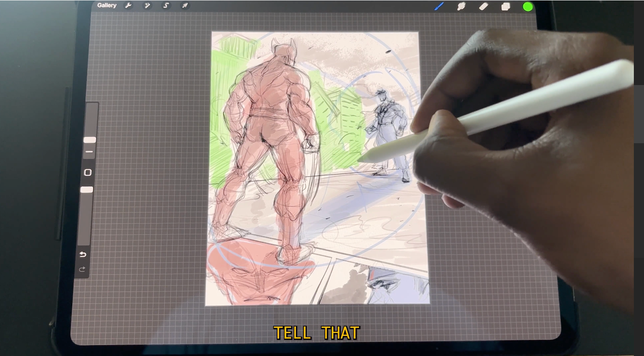644x356 pixels.
Task: Select the Smudge tool
Action: (x=461, y=6)
